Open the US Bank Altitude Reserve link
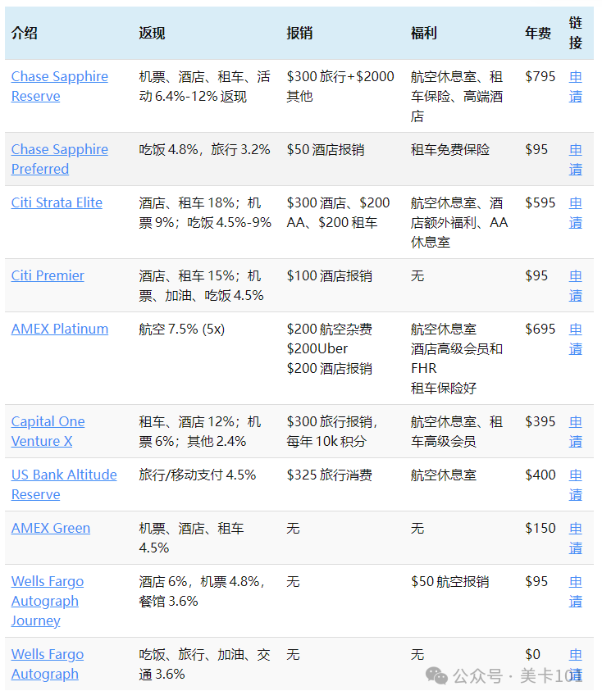602x700 pixels. pyautogui.click(x=64, y=484)
